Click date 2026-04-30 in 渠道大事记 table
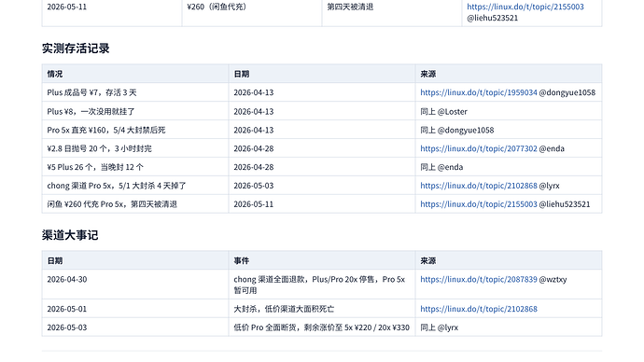This screenshot has width=644, height=362. coord(67,279)
